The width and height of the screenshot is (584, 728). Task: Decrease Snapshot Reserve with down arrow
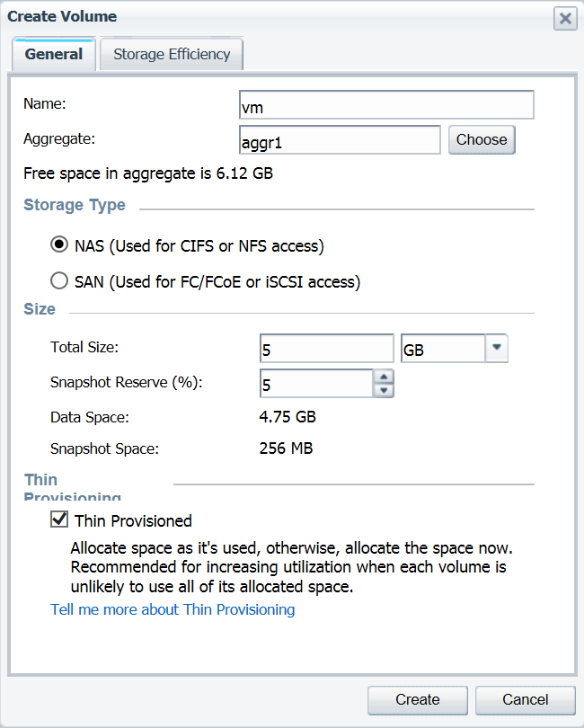384,390
